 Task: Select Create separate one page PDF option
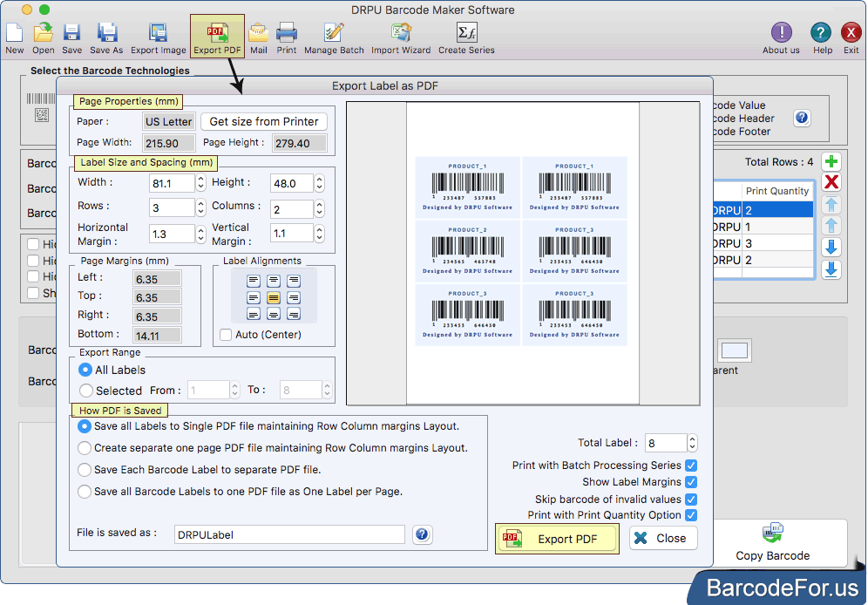point(85,448)
